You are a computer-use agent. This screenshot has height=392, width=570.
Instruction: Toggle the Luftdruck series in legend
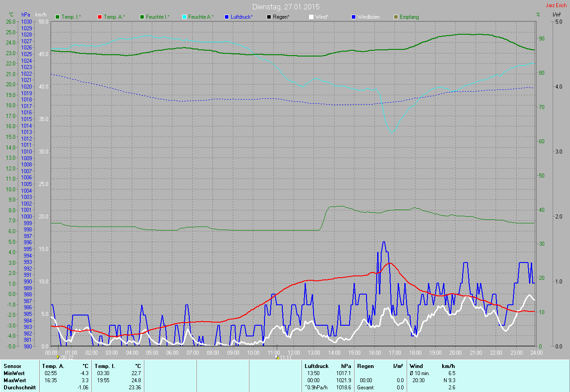(x=239, y=17)
